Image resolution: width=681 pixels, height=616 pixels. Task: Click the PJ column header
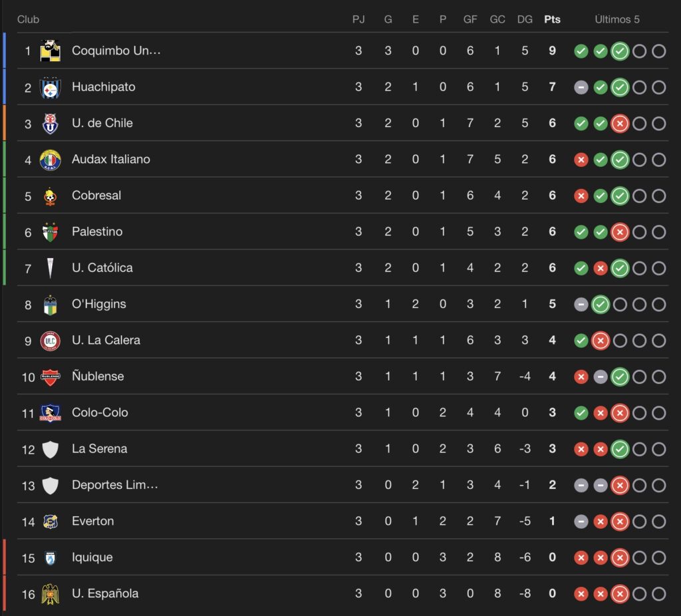358,19
